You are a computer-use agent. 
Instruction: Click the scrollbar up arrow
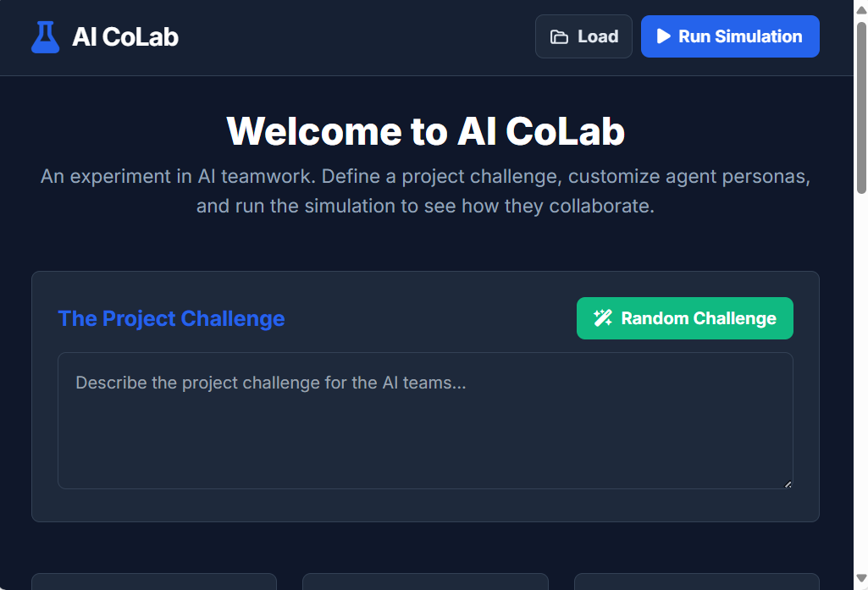tap(861, 10)
